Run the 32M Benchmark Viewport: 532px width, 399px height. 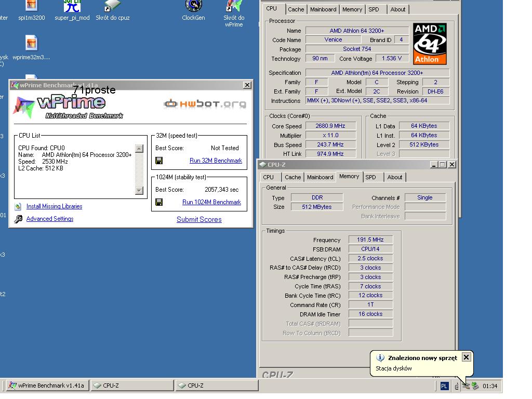pos(216,161)
